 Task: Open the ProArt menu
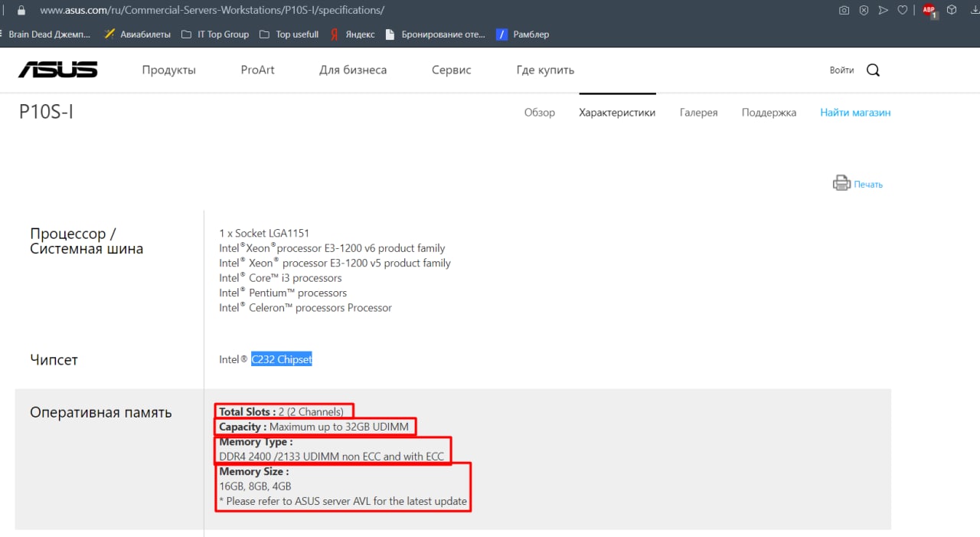point(257,70)
